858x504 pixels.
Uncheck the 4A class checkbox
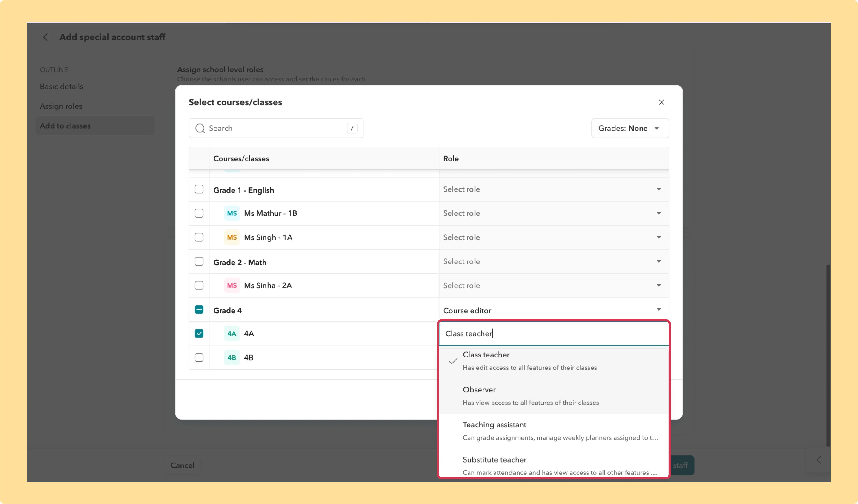pyautogui.click(x=199, y=333)
